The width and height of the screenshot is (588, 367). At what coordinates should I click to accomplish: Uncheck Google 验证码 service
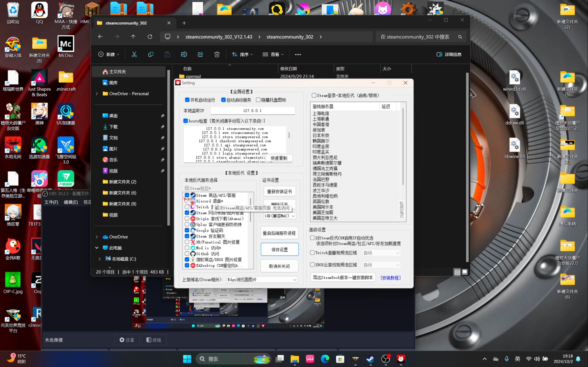[x=187, y=230]
